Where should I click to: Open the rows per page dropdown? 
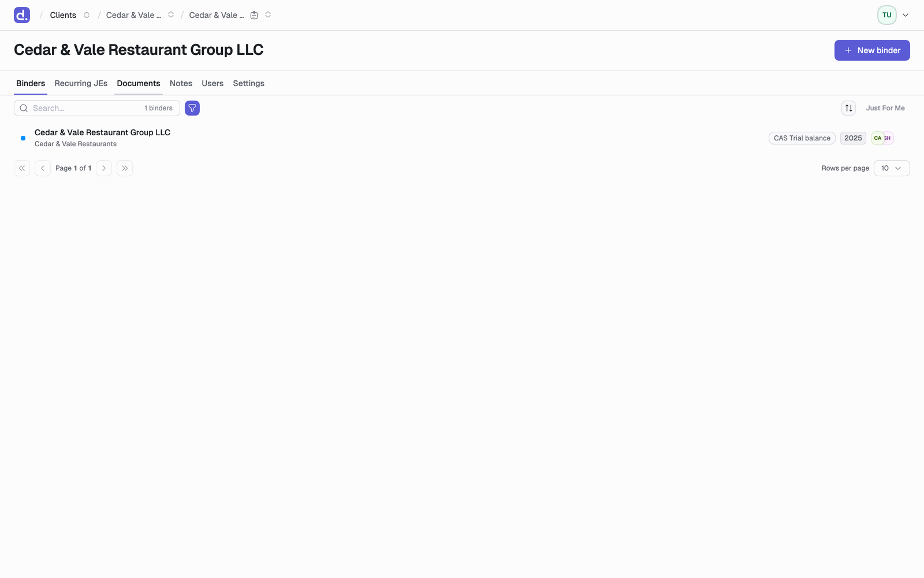[892, 168]
